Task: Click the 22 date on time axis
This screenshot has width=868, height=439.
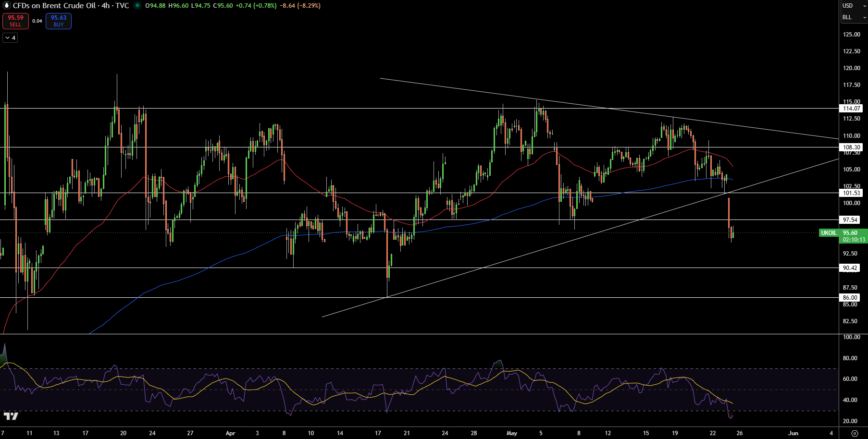Action: [x=713, y=433]
